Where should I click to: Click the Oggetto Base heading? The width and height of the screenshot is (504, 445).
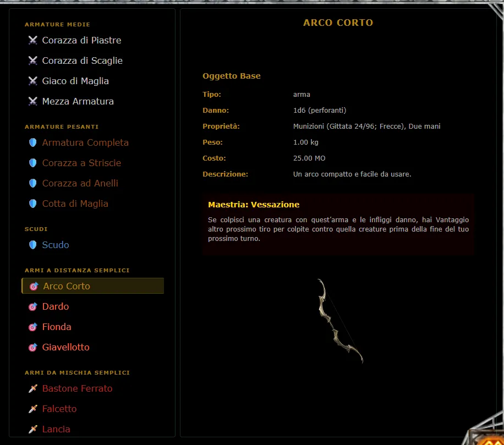(x=232, y=76)
